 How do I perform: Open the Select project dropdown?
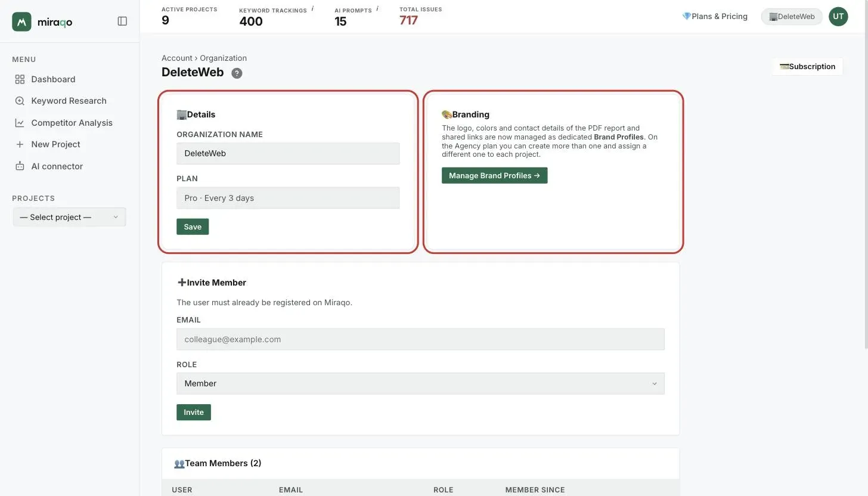pos(69,217)
